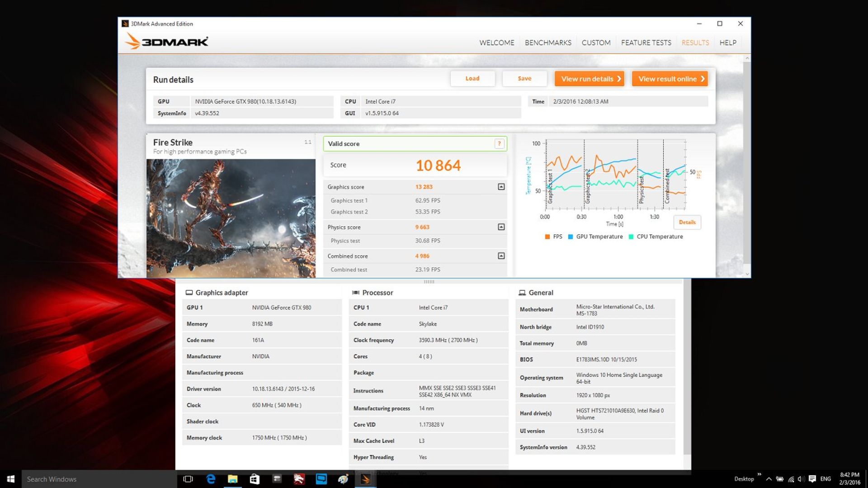Click scrollbar up arrow in 3DMark window
Viewport: 868px width, 488px height.
tap(747, 58)
